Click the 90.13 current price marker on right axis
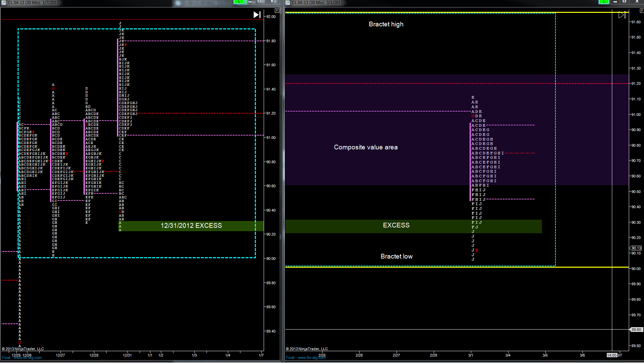This screenshot has height=364, width=644. tap(636, 248)
